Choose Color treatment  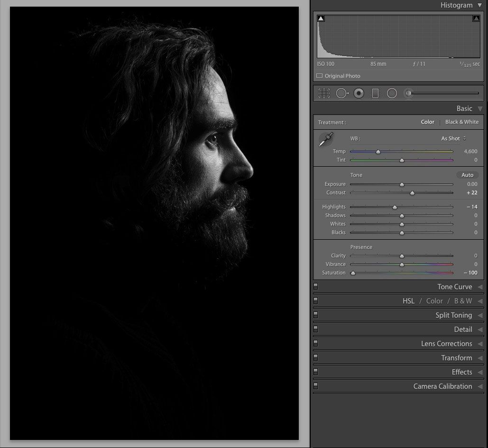click(x=427, y=122)
